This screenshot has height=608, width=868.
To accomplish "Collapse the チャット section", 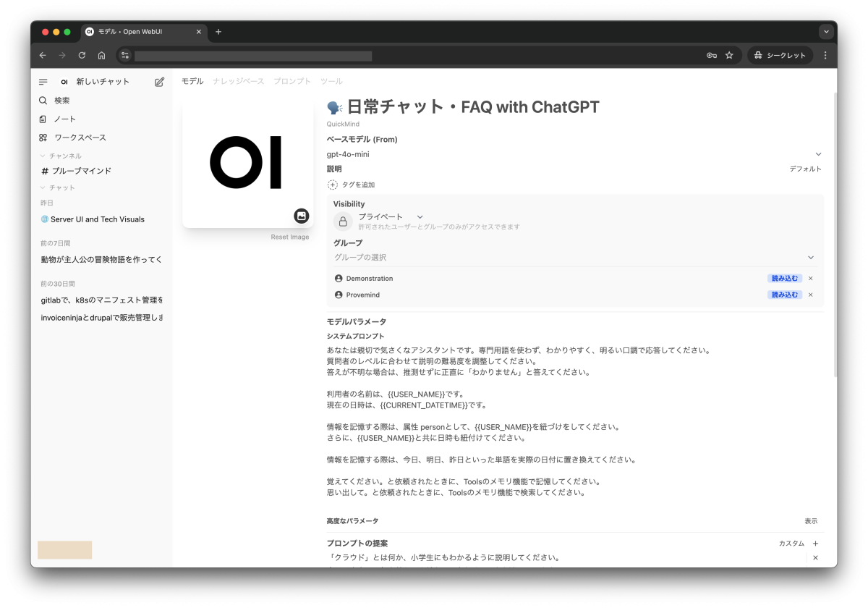I will [x=58, y=188].
